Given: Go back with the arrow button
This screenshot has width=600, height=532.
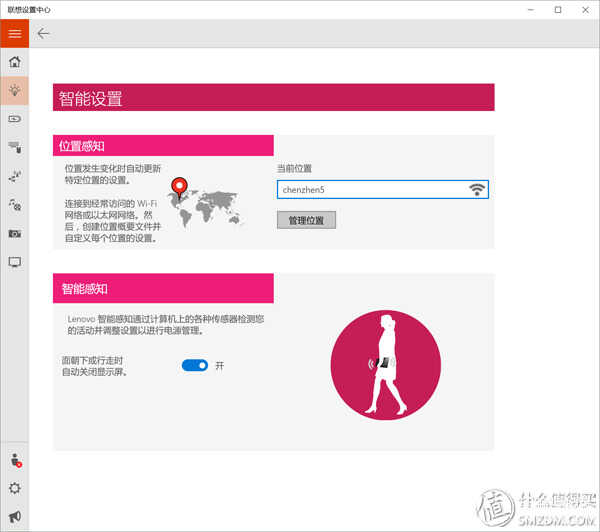Looking at the screenshot, I should pyautogui.click(x=43, y=34).
